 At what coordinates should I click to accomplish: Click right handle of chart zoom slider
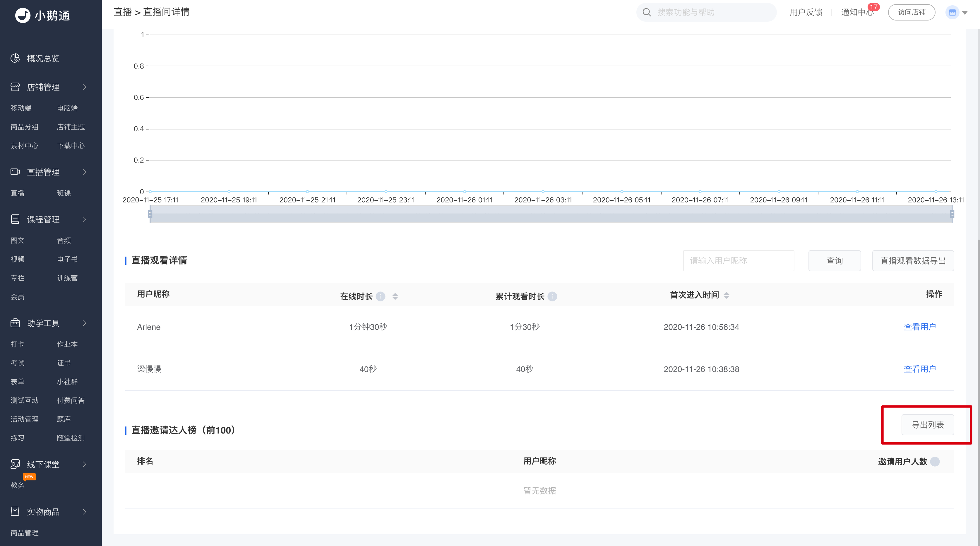952,214
